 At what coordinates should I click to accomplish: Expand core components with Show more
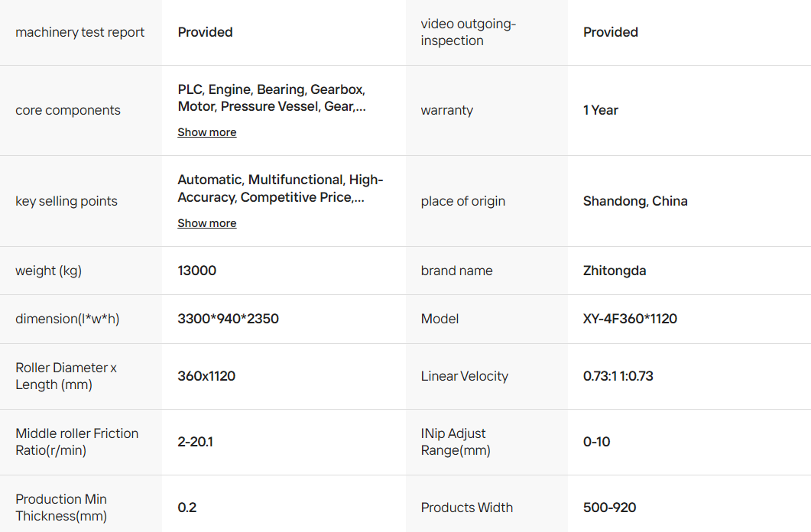[x=207, y=132]
